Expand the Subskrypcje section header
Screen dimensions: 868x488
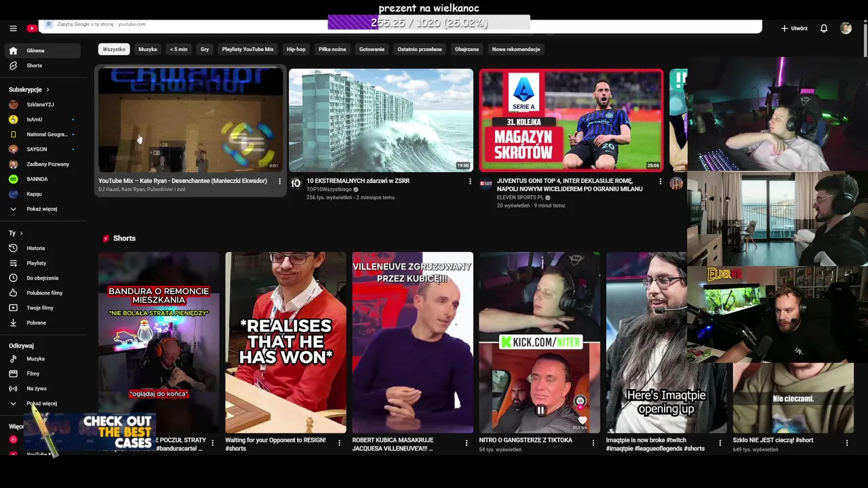coord(28,89)
